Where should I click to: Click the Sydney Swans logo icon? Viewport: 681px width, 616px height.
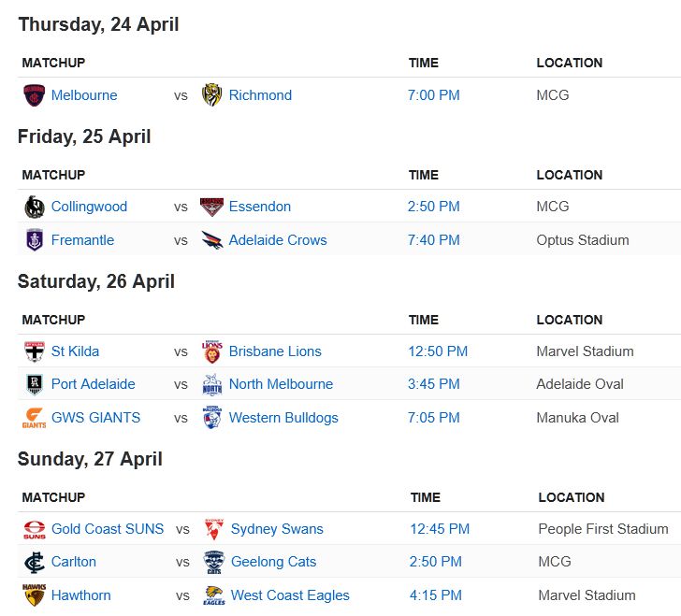214,529
